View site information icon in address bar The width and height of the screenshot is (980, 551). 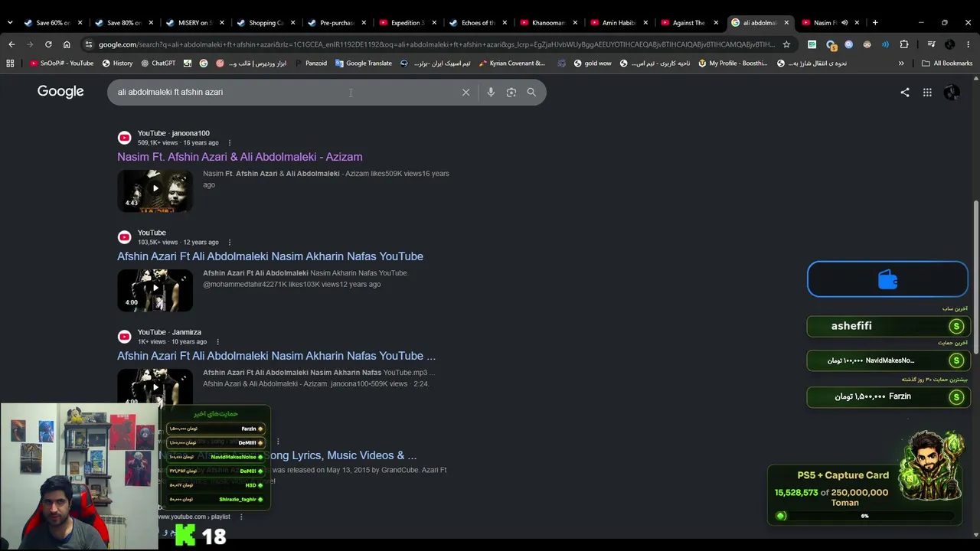point(89,44)
